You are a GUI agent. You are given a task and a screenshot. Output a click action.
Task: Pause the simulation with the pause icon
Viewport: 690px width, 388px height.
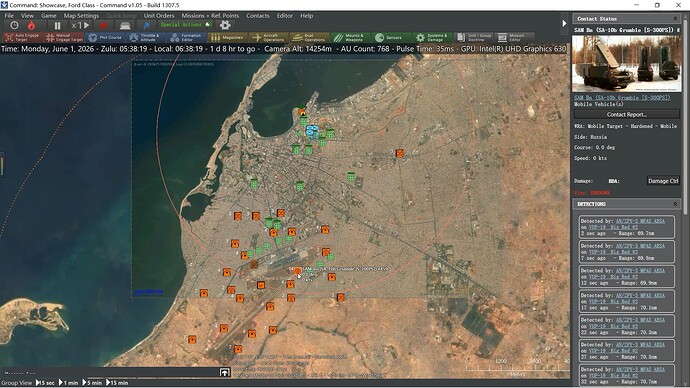click(57, 26)
